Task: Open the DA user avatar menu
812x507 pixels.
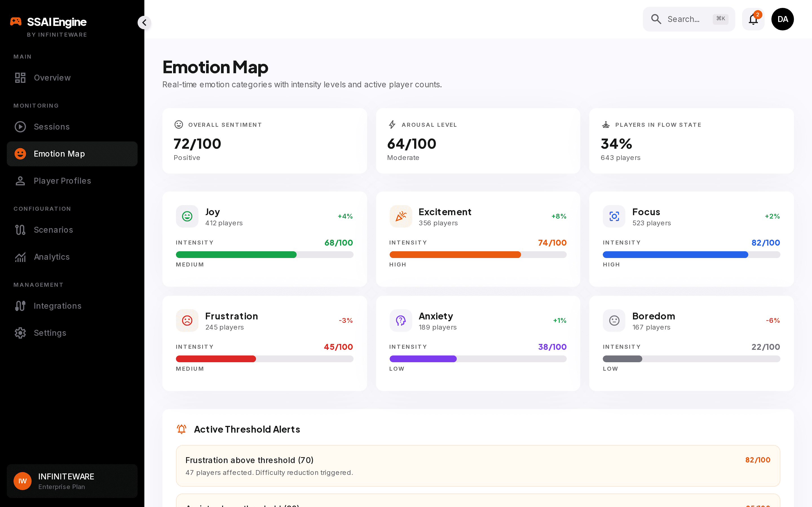Action: click(782, 19)
